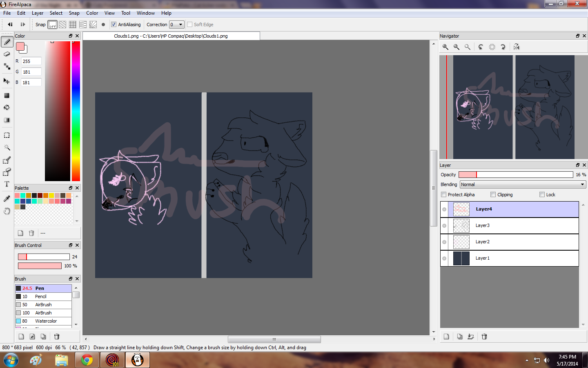This screenshot has height=368, width=588.
Task: Float the Layer panel
Action: pos(578,165)
